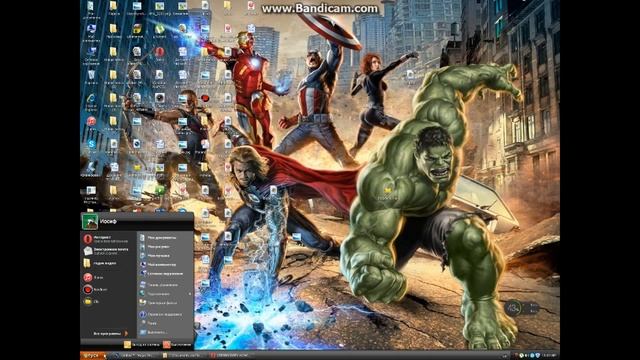Click the system tray clock
The width and height of the screenshot is (640, 360).
coord(549,356)
